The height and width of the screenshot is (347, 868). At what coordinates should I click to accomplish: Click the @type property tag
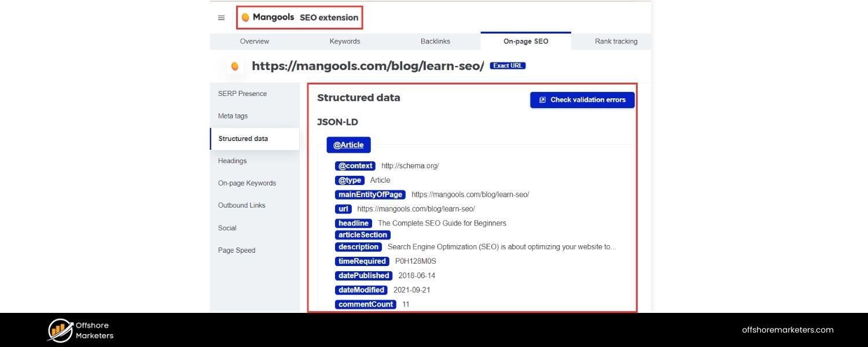(x=350, y=180)
